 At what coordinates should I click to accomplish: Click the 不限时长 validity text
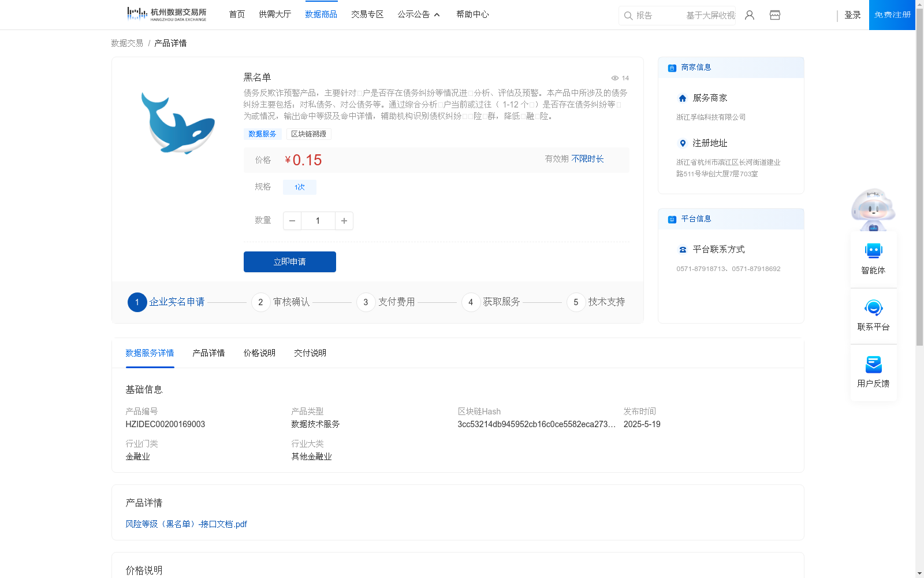[587, 159]
